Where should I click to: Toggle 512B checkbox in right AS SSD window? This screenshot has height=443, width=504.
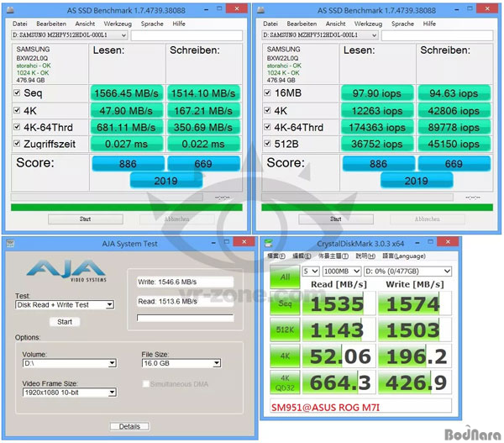coord(267,143)
